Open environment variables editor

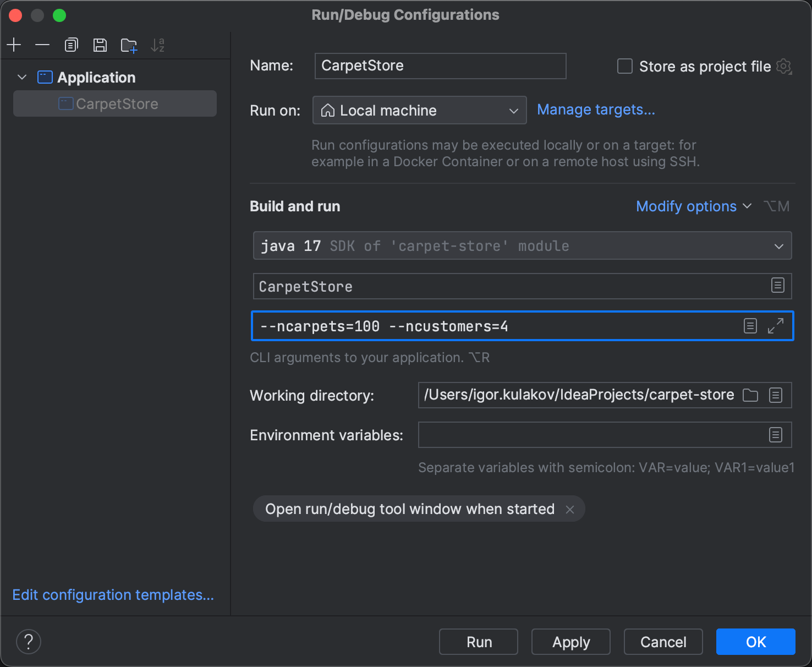click(x=776, y=435)
